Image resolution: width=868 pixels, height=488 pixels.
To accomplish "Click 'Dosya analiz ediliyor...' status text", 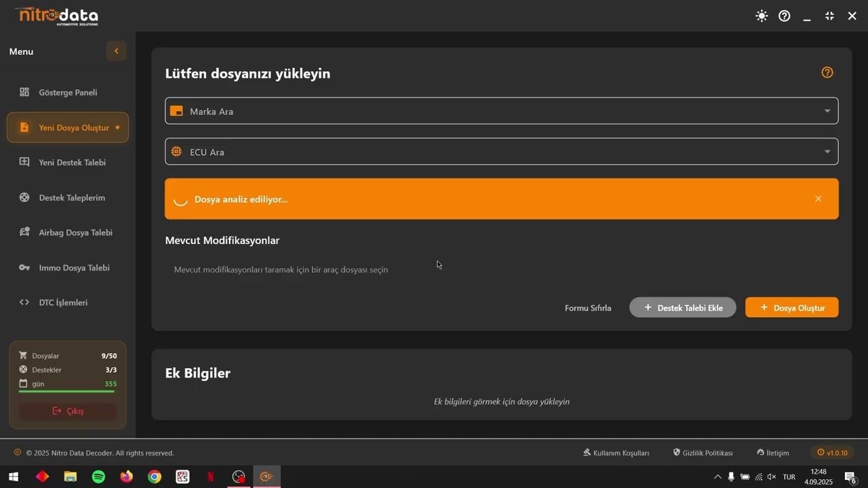I will (x=241, y=199).
